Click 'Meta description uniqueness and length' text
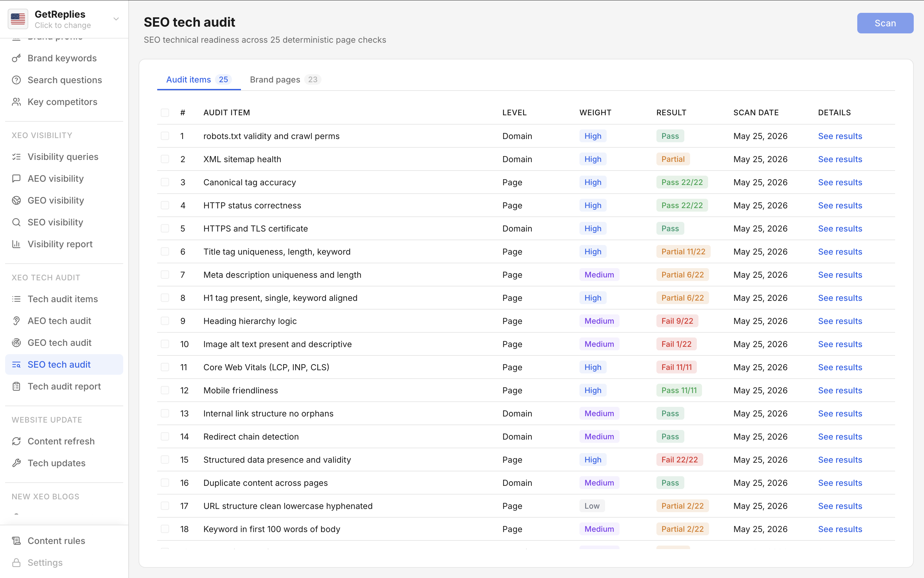The height and width of the screenshot is (578, 924). (x=282, y=275)
